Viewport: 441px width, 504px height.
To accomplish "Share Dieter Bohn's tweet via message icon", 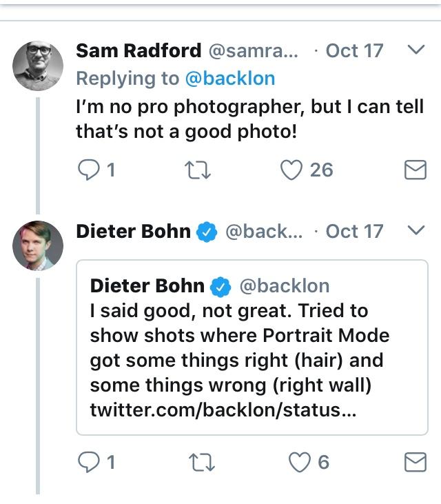I will pyautogui.click(x=415, y=462).
